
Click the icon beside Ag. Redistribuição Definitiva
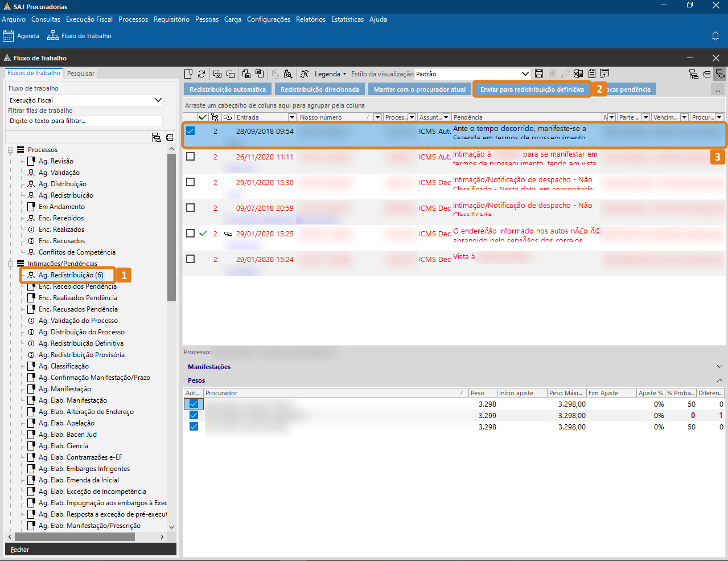pos(31,343)
